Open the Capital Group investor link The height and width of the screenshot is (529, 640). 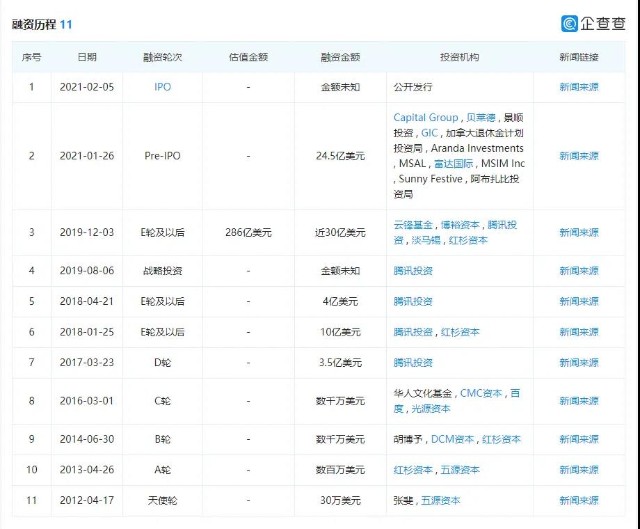[x=426, y=118]
